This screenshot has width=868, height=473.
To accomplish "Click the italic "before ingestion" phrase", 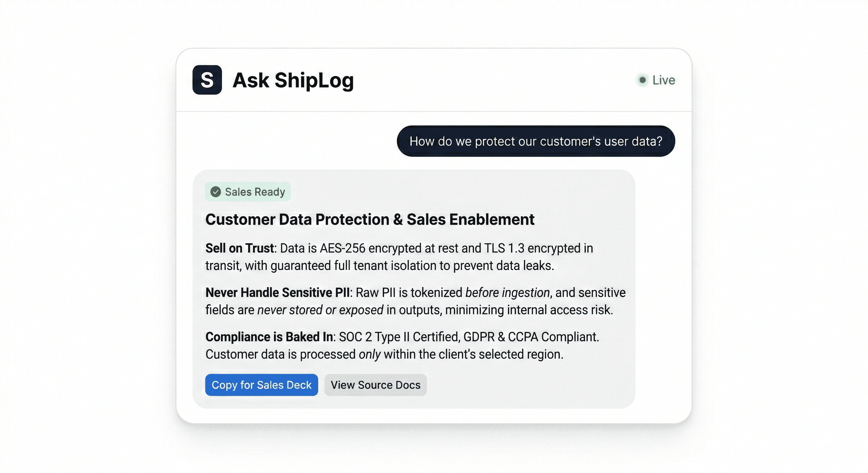I will point(507,293).
